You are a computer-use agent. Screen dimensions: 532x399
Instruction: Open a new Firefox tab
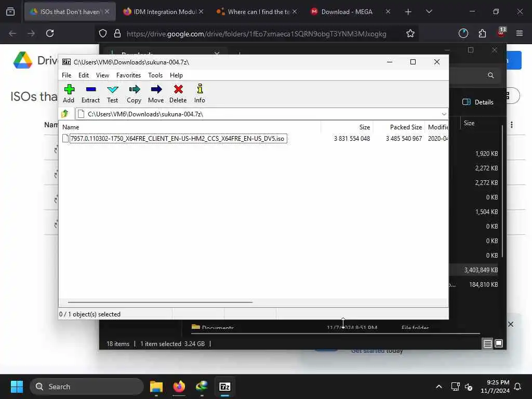(408, 12)
